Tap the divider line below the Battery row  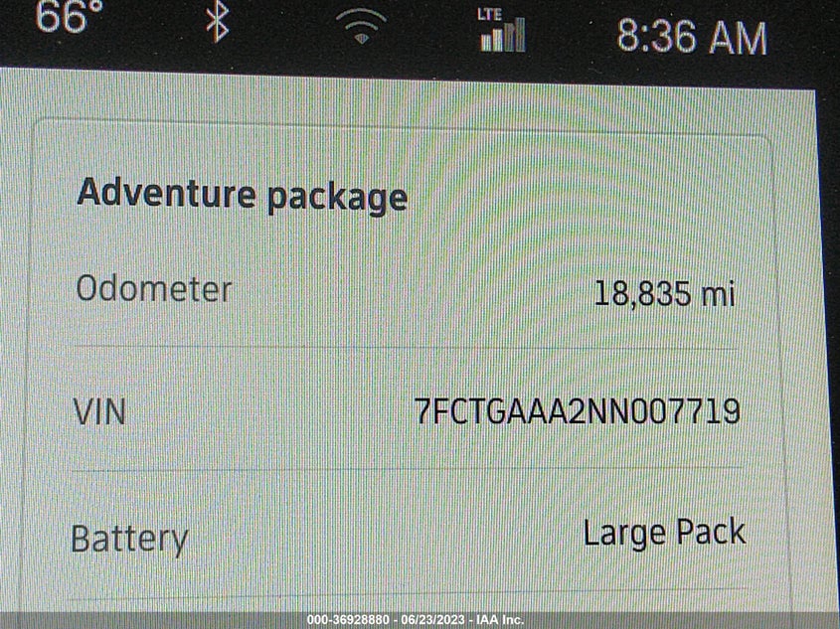pos(408,594)
